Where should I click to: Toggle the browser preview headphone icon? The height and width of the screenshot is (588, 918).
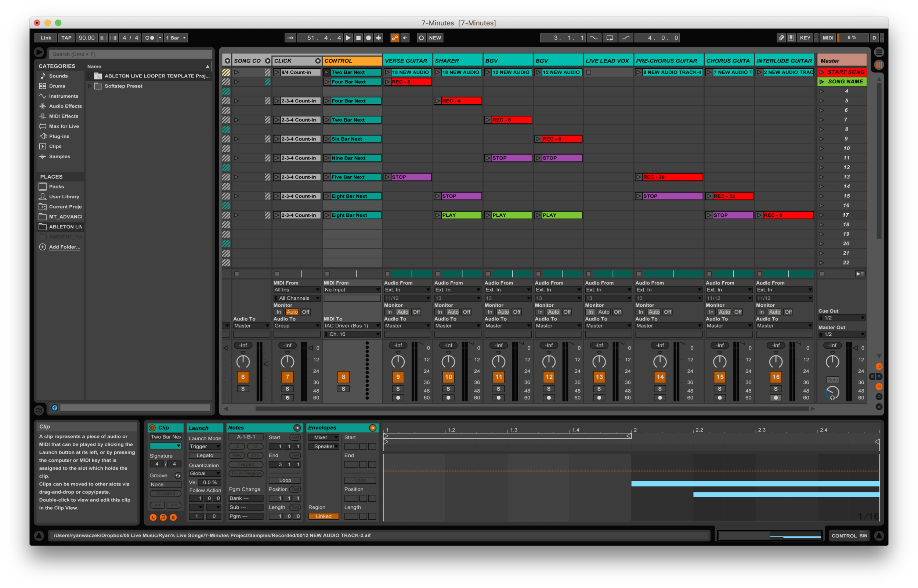click(55, 408)
